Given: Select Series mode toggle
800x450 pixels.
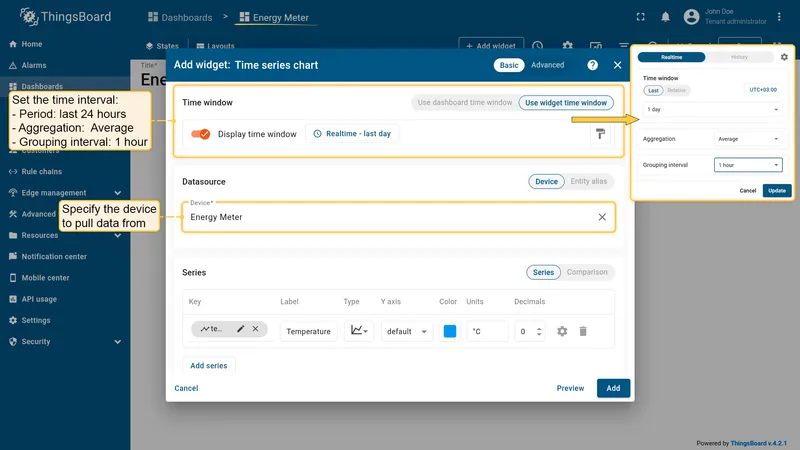Looking at the screenshot, I should pyautogui.click(x=543, y=272).
